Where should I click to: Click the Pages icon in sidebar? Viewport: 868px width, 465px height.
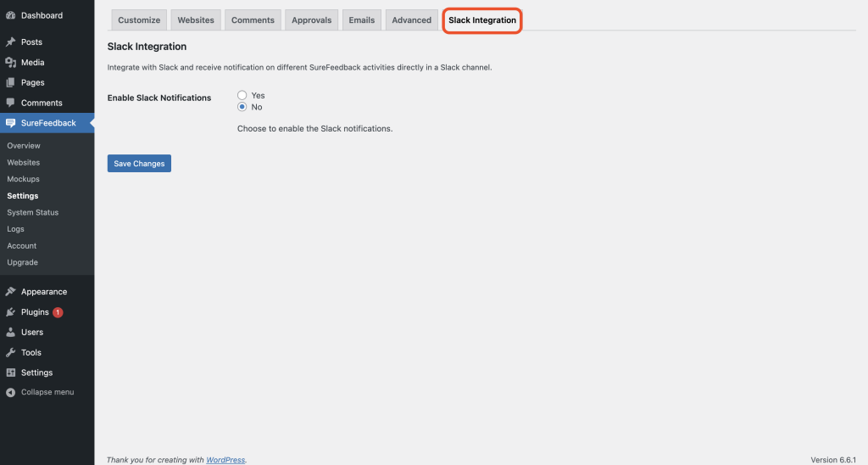tap(10, 82)
